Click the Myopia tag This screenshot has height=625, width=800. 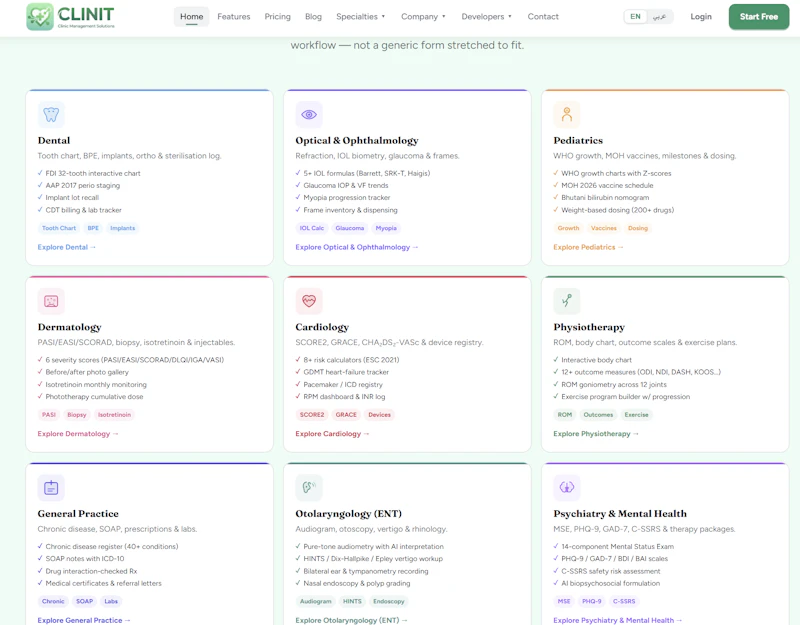point(386,228)
